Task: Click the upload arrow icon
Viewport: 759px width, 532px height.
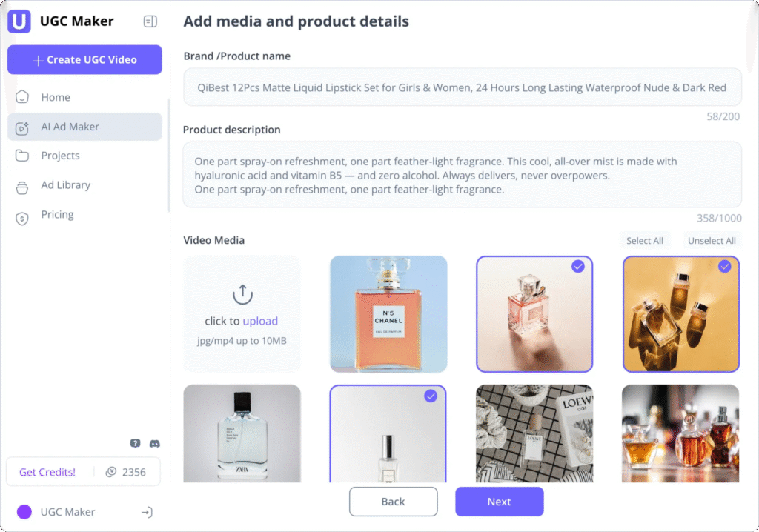Action: coord(242,295)
